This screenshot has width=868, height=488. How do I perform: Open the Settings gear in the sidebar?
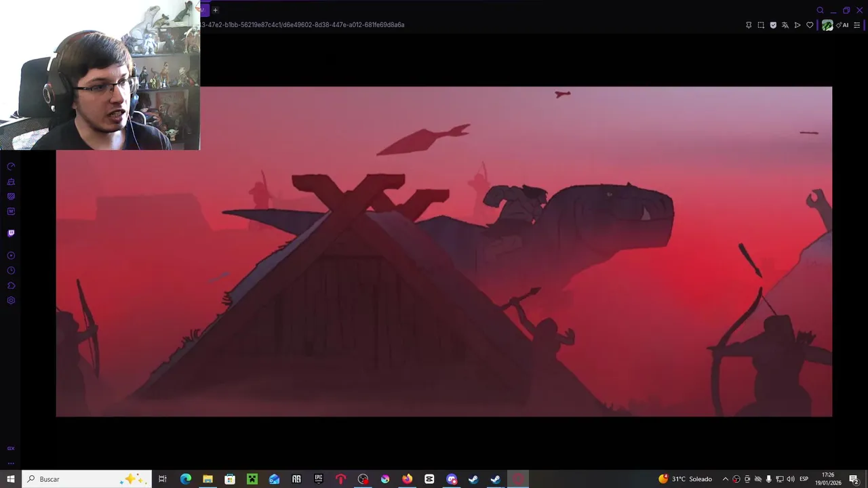coord(11,300)
